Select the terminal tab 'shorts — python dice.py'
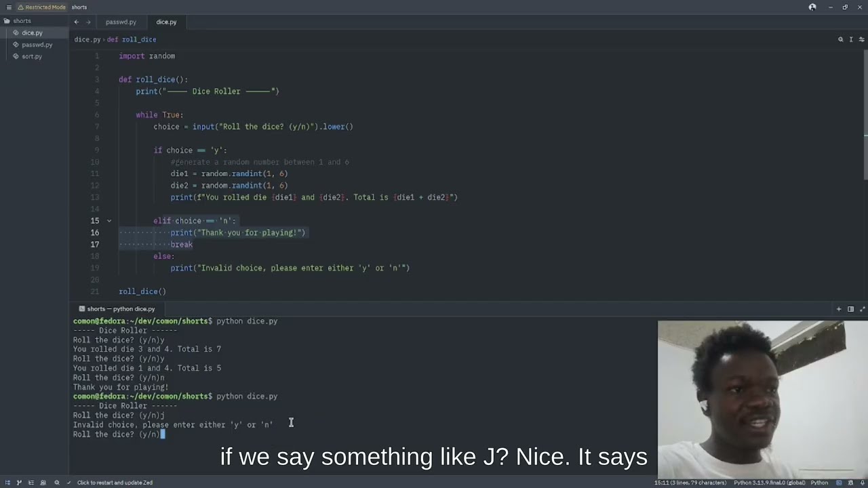This screenshot has width=868, height=488. click(x=117, y=309)
